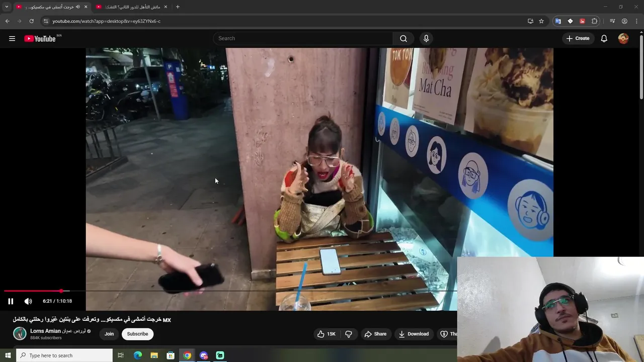The image size is (644, 362).
Task: Go to YouTube home via logo
Action: point(40,39)
